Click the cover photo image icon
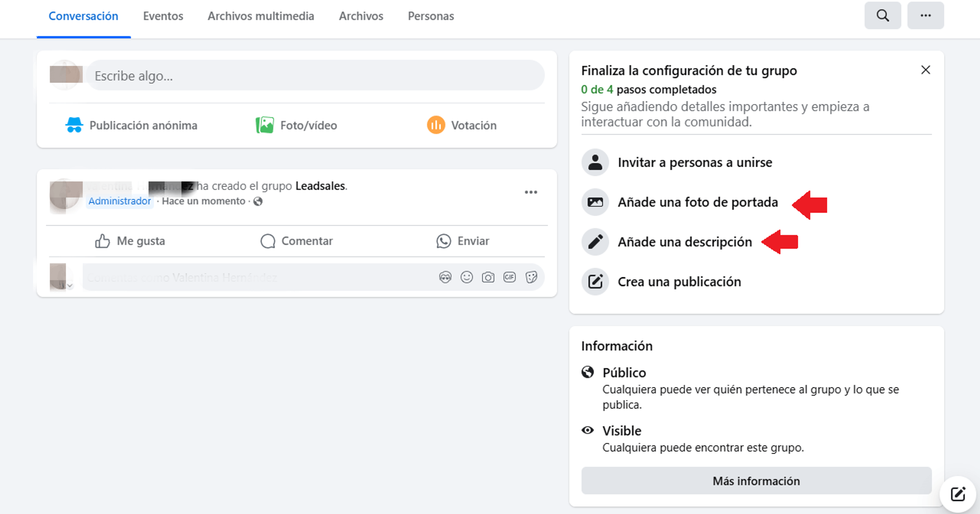 coord(595,202)
